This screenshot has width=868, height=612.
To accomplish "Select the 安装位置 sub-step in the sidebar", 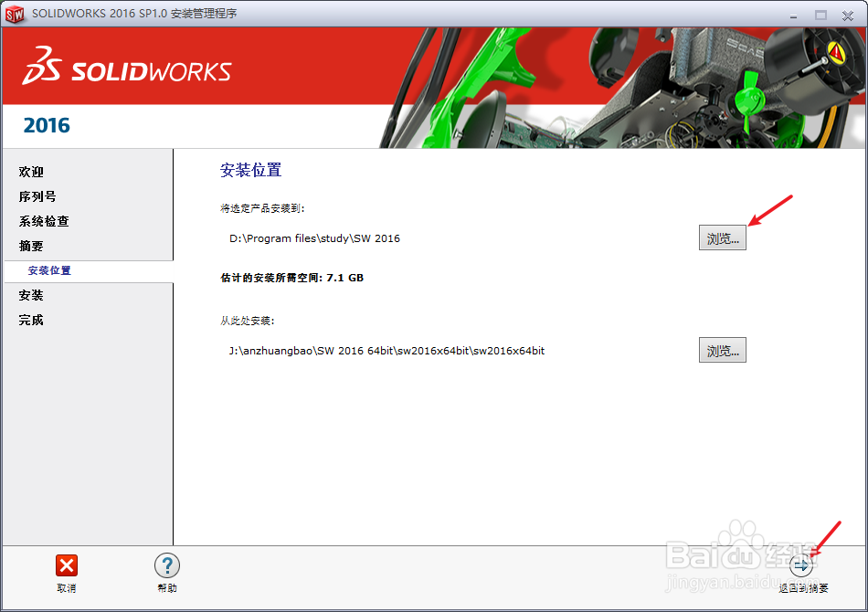I will point(49,270).
